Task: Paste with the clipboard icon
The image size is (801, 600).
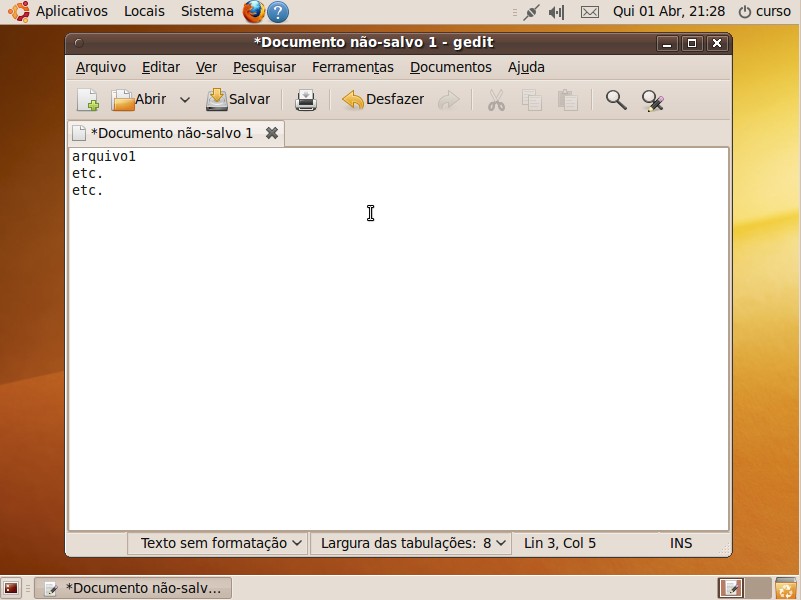Action: point(568,100)
